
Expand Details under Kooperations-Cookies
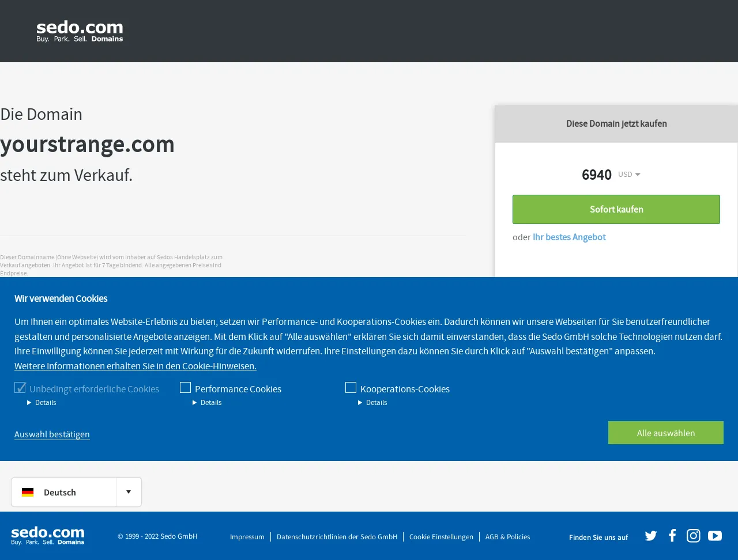click(x=372, y=403)
